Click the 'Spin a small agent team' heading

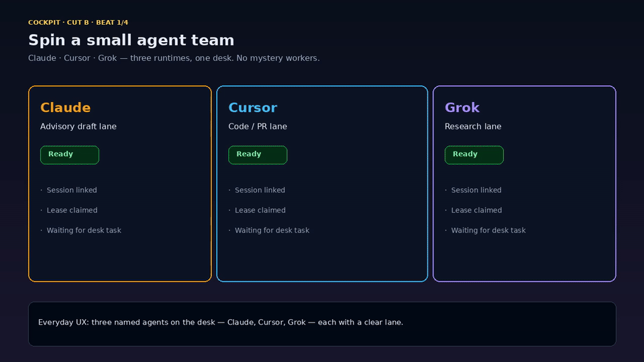pos(131,40)
